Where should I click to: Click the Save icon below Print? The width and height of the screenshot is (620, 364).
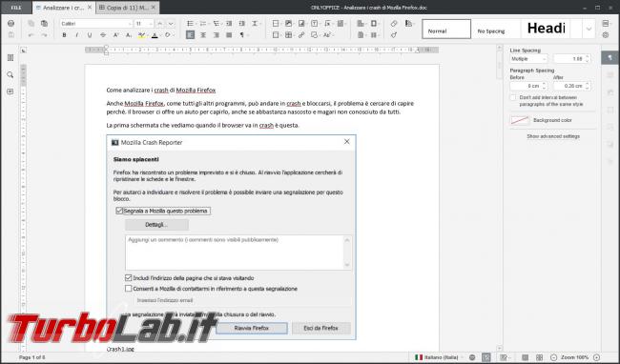pos(10,35)
